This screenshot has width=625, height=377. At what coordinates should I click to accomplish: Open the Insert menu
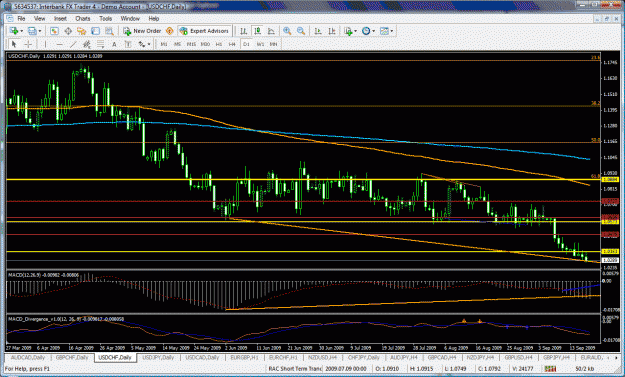point(60,18)
